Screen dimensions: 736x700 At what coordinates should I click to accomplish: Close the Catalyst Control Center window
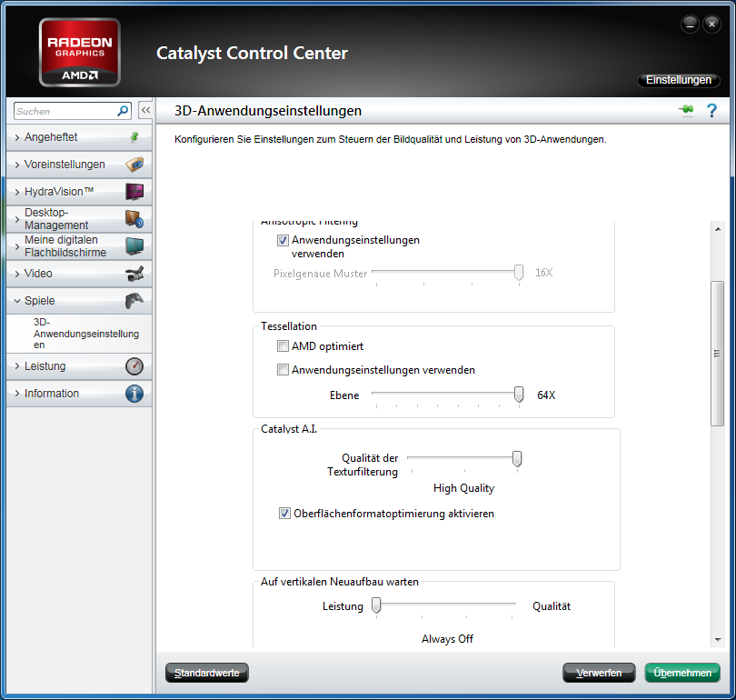click(711, 24)
